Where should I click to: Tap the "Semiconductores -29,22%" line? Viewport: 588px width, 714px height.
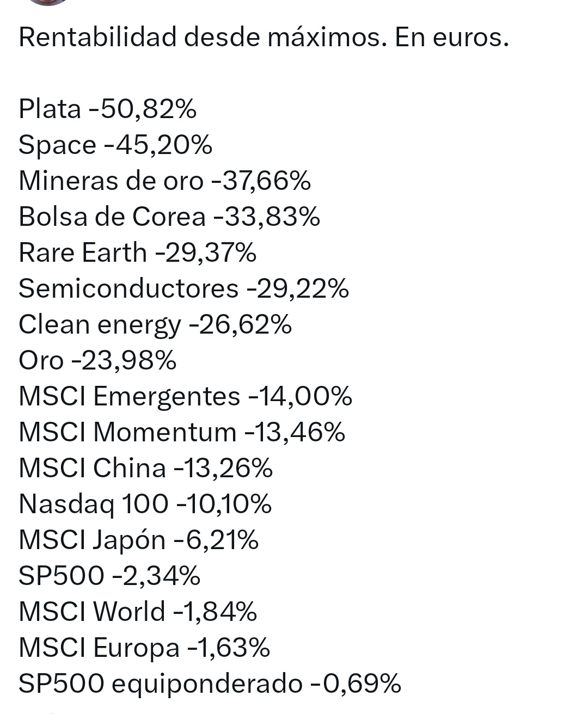coord(183,288)
